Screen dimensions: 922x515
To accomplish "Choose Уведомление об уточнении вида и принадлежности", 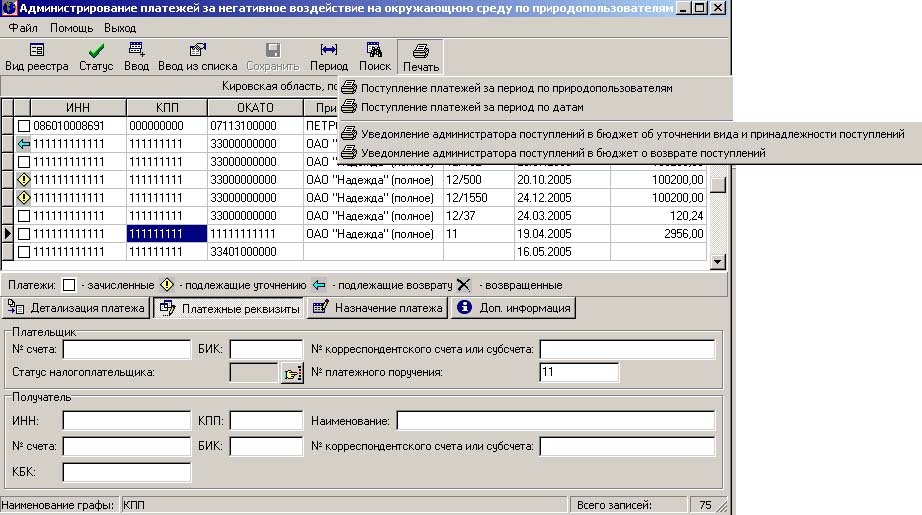I will [632, 133].
